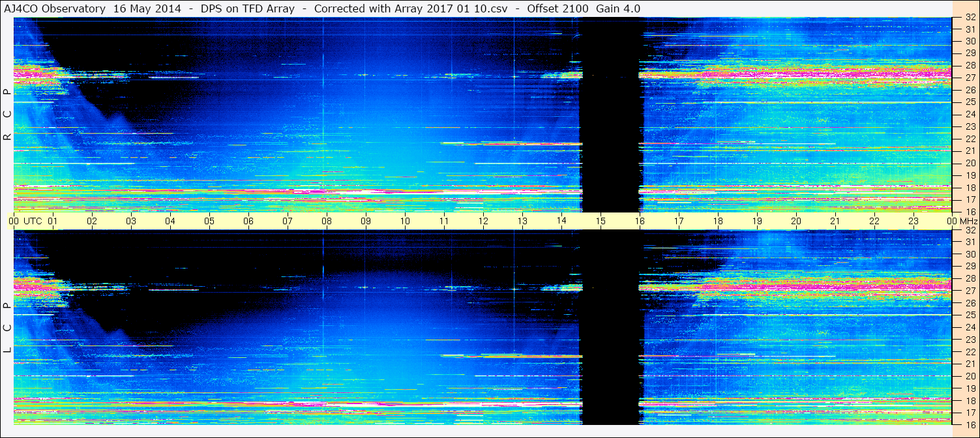Click the 27 MHz label on RCP scale
Screen dimensions: 980x438
point(970,78)
